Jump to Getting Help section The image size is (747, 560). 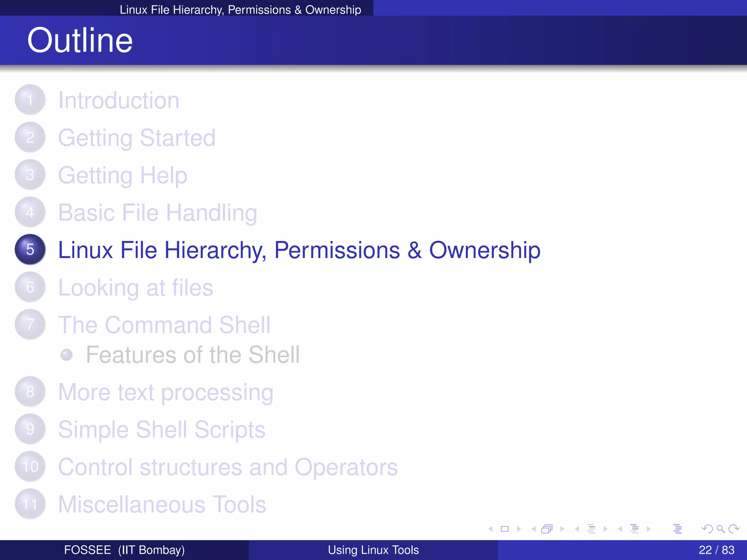pos(123,176)
